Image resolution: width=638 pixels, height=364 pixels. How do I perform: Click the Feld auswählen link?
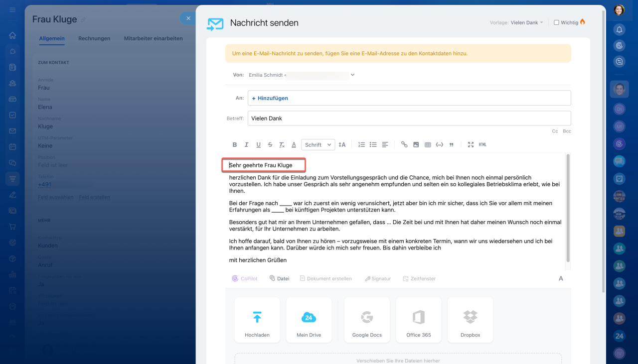[x=56, y=197]
